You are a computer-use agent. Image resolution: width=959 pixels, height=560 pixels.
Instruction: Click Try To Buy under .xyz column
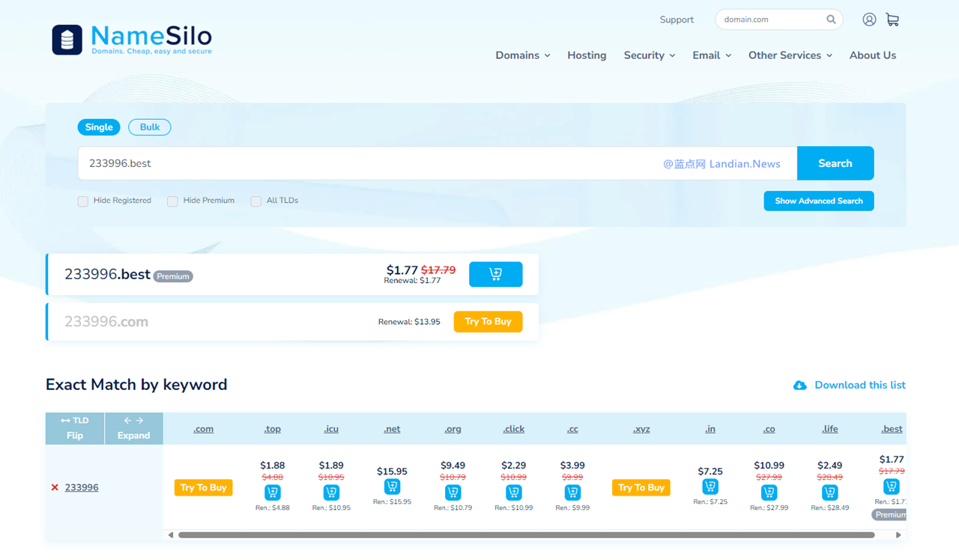click(641, 487)
